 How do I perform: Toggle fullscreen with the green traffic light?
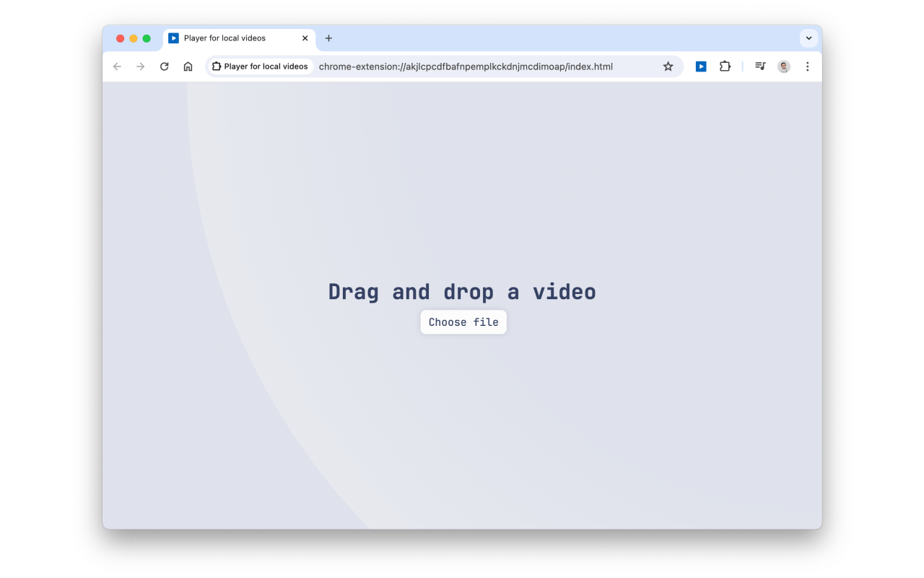pos(145,38)
